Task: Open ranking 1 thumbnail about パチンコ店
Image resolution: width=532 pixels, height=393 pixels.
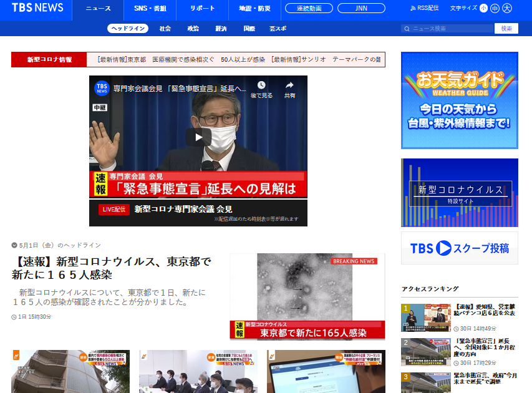Action: (426, 318)
